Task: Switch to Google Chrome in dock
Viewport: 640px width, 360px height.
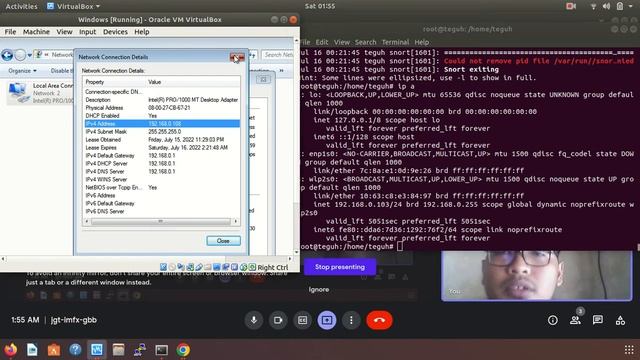Action: pyautogui.click(x=183, y=350)
